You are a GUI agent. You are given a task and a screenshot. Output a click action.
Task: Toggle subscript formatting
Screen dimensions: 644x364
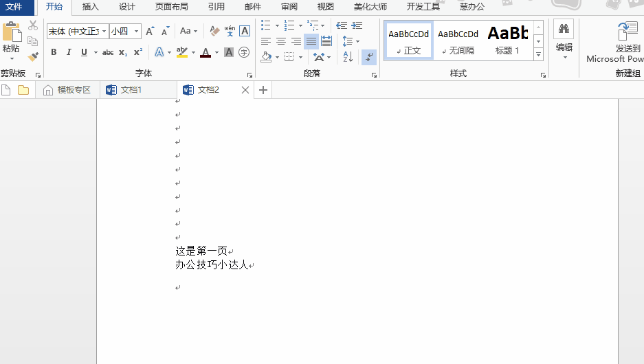point(123,52)
